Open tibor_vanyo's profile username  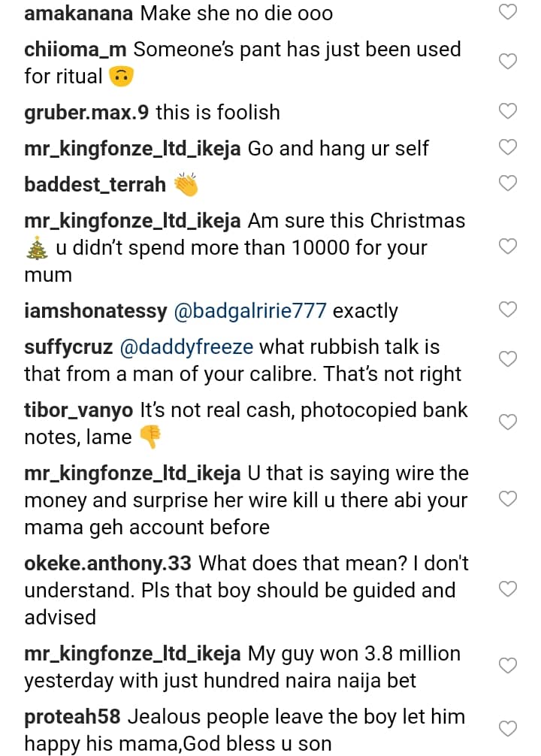click(80, 410)
